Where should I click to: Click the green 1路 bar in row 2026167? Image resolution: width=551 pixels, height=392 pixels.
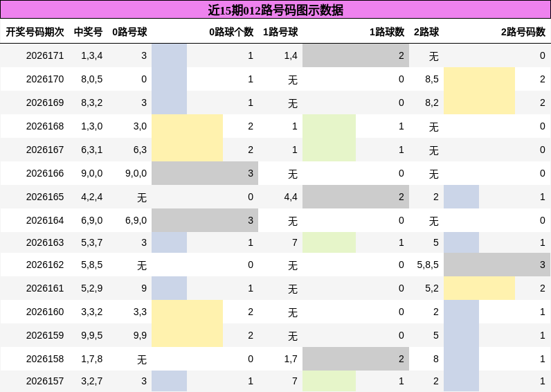coord(329,150)
